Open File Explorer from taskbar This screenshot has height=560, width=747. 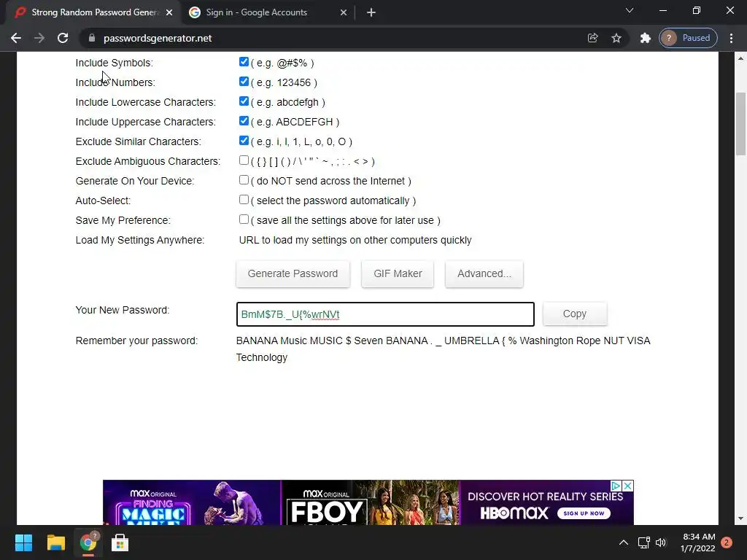coord(55,542)
